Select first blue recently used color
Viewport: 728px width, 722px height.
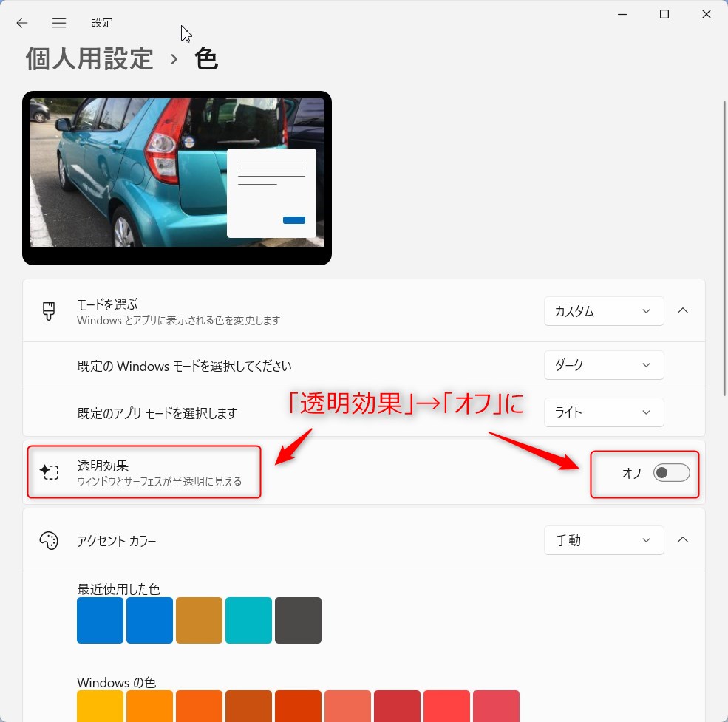click(x=100, y=620)
